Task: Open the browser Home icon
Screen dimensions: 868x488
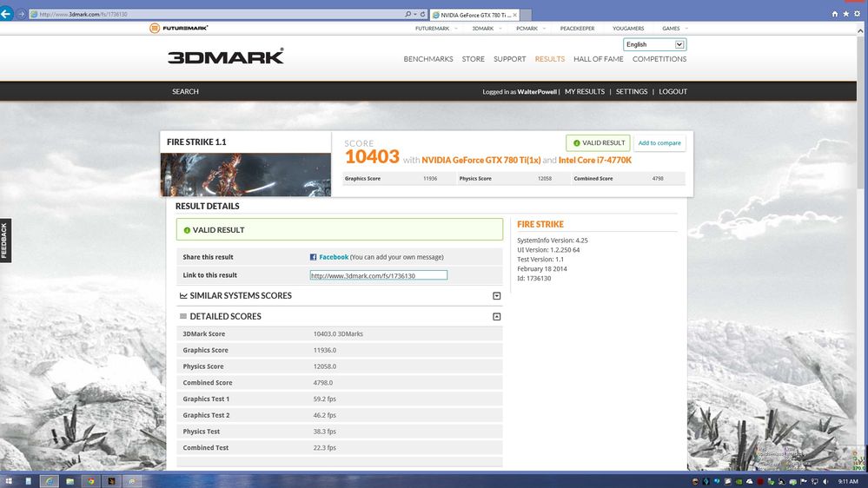Action: click(x=835, y=14)
